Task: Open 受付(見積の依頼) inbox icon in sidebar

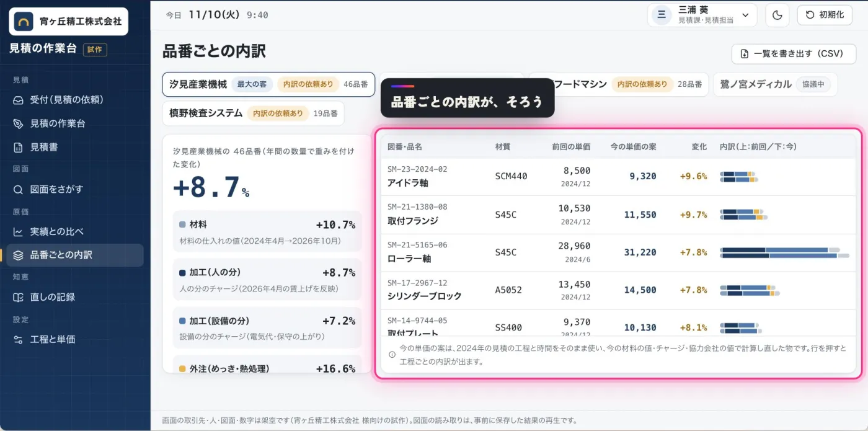Action: pos(18,100)
